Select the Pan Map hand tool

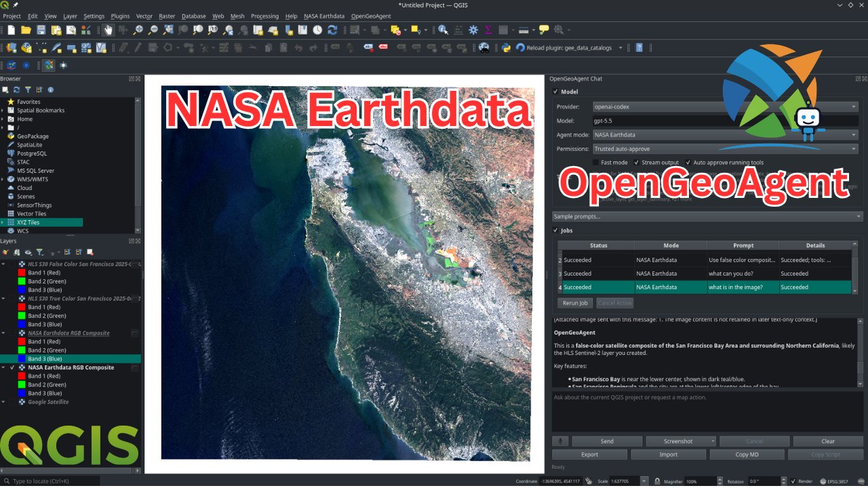[108, 30]
